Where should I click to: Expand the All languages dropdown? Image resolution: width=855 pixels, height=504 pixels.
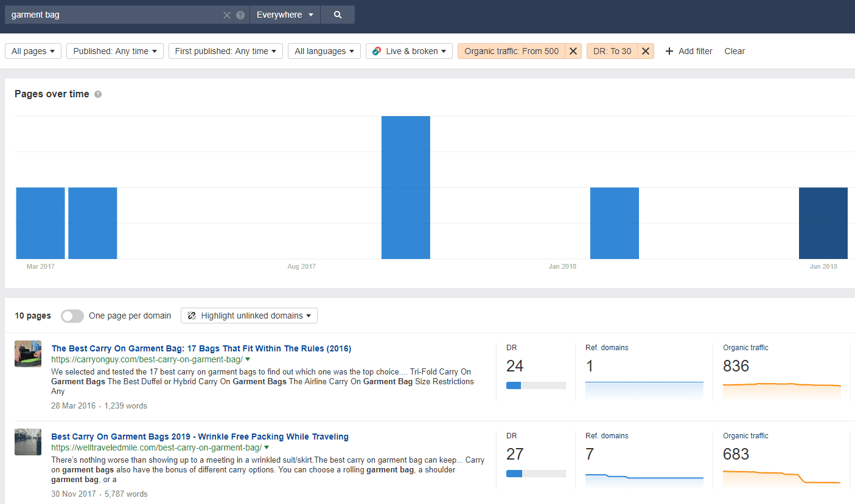tap(324, 51)
